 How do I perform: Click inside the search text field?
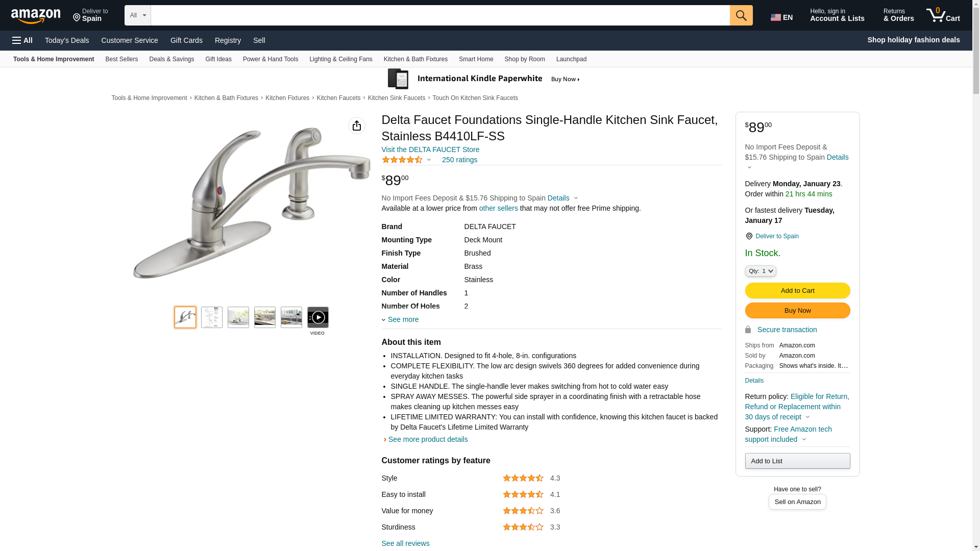coord(439,15)
